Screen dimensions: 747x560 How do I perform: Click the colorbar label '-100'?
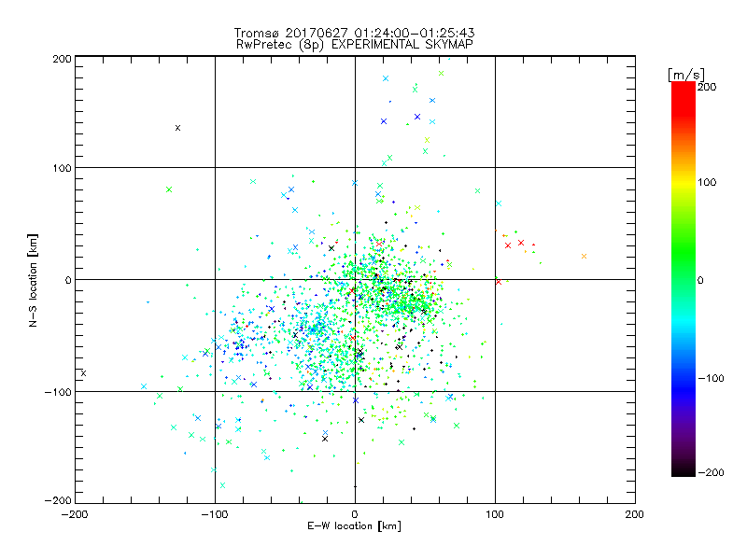tap(711, 378)
